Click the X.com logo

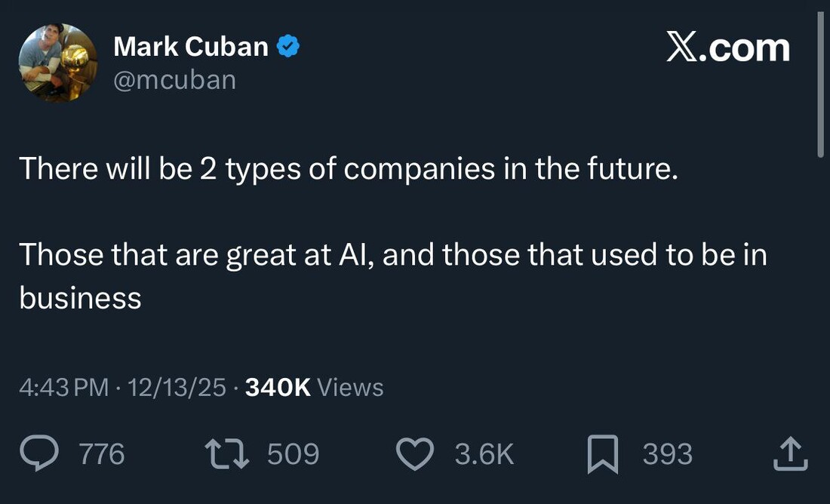point(727,48)
